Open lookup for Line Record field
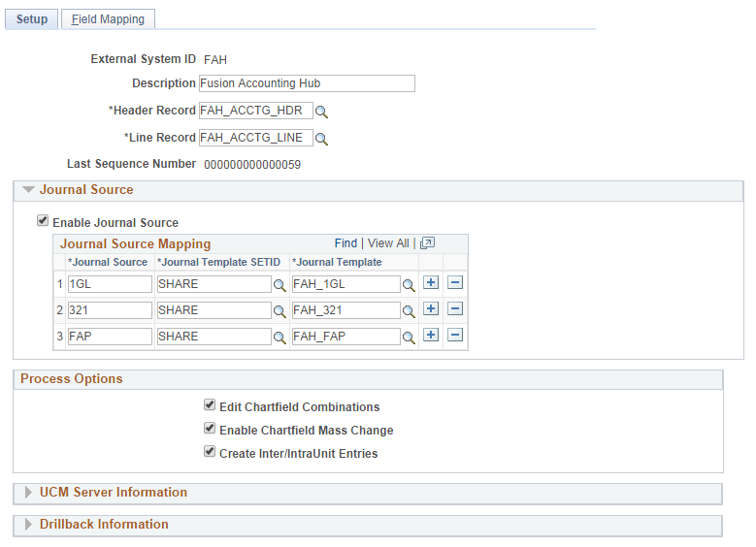Image resolution: width=756 pixels, height=547 pixels. pyautogui.click(x=321, y=139)
